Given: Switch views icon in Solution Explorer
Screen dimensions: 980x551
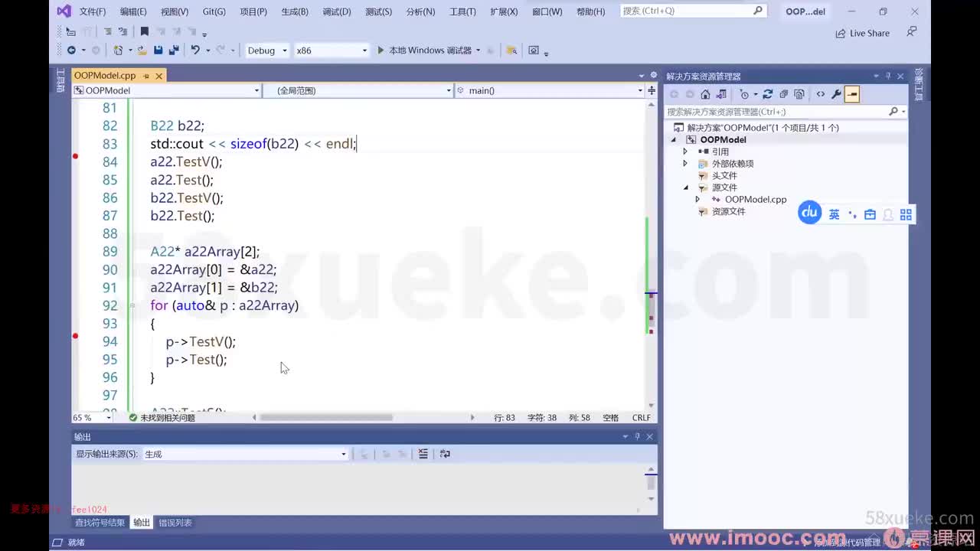Looking at the screenshot, I should pyautogui.click(x=720, y=94).
